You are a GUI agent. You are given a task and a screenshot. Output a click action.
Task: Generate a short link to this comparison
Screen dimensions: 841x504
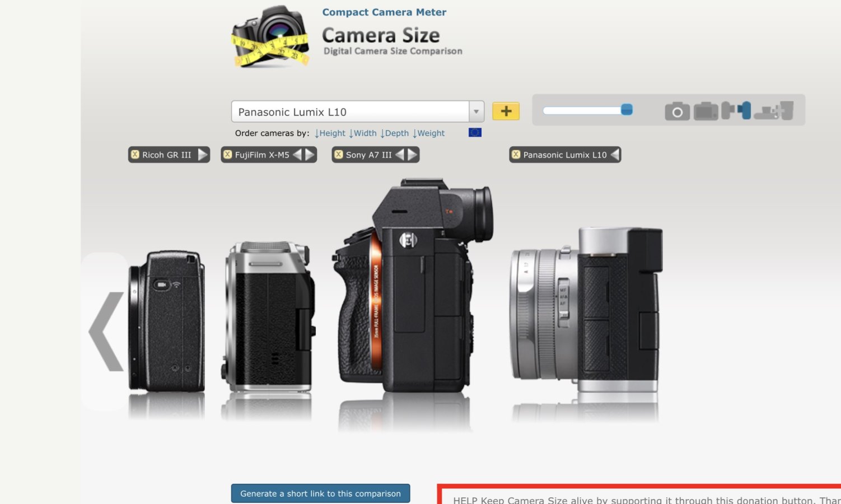pos(320,493)
